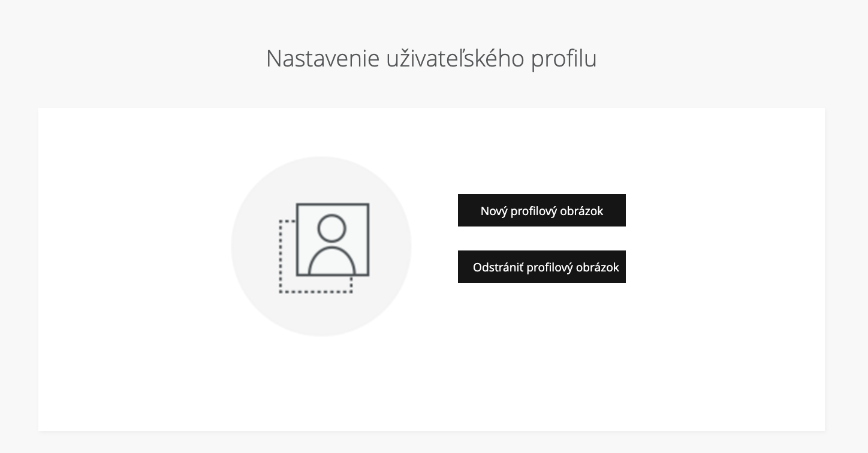
Task: Click the word "užívateľského" in the heading
Action: click(455, 59)
